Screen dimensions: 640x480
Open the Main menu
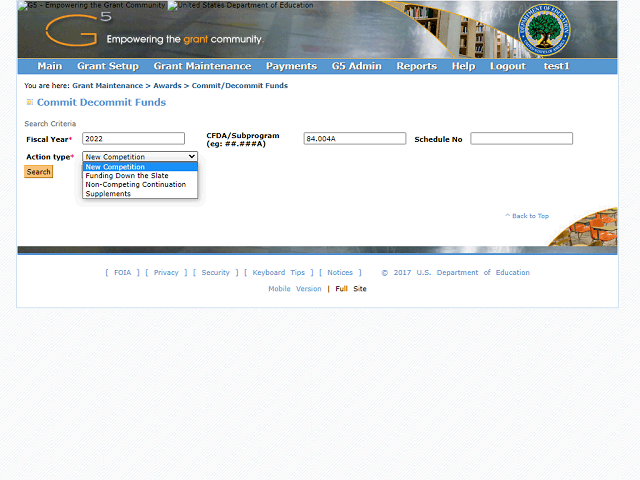point(50,66)
